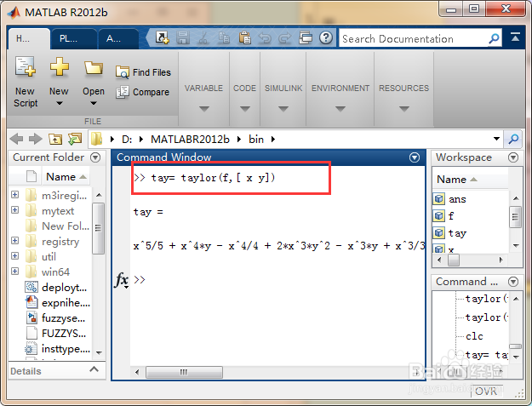Click the Paste clipboard icon
Screen dimensions: 532x406
point(244,37)
